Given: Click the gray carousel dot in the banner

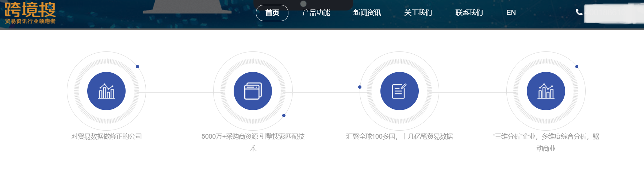Looking at the screenshot, I should 303,4.
